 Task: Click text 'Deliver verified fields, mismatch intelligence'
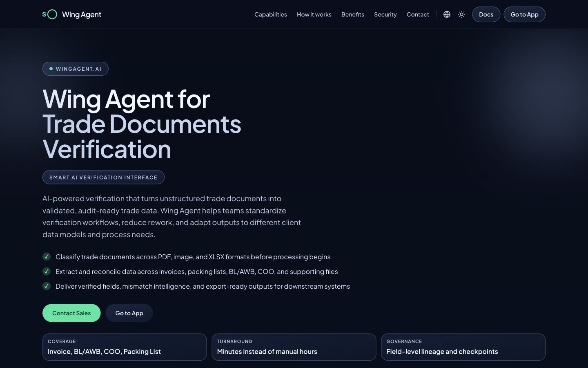(x=123, y=286)
